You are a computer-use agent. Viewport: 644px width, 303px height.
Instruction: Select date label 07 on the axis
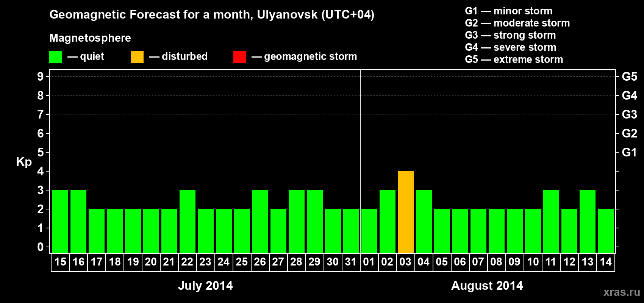coord(478,262)
